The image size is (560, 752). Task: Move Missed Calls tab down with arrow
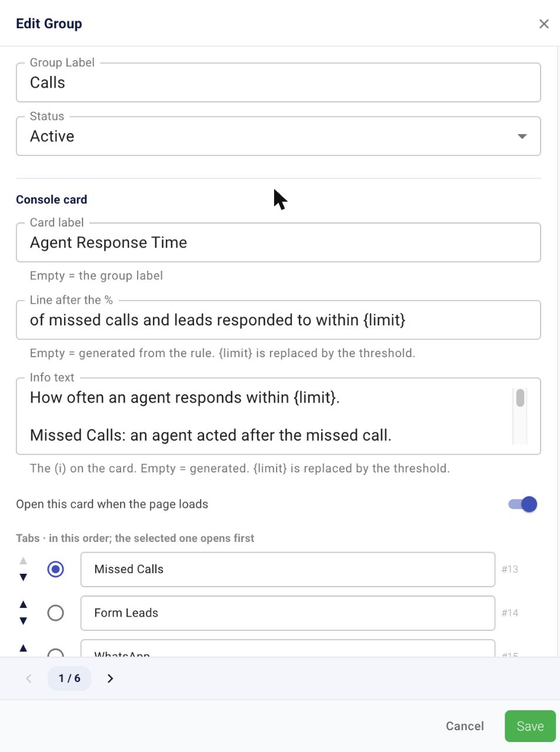pos(24,578)
